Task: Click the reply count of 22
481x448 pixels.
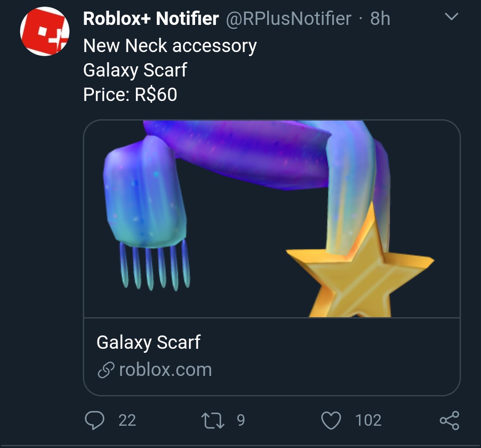Action: tap(127, 420)
